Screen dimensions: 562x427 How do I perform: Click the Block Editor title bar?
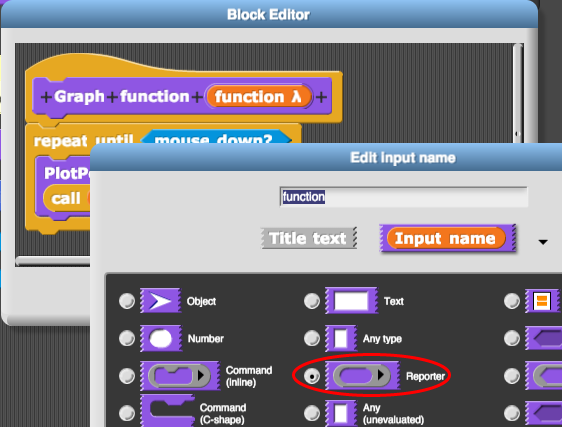pyautogui.click(x=269, y=14)
